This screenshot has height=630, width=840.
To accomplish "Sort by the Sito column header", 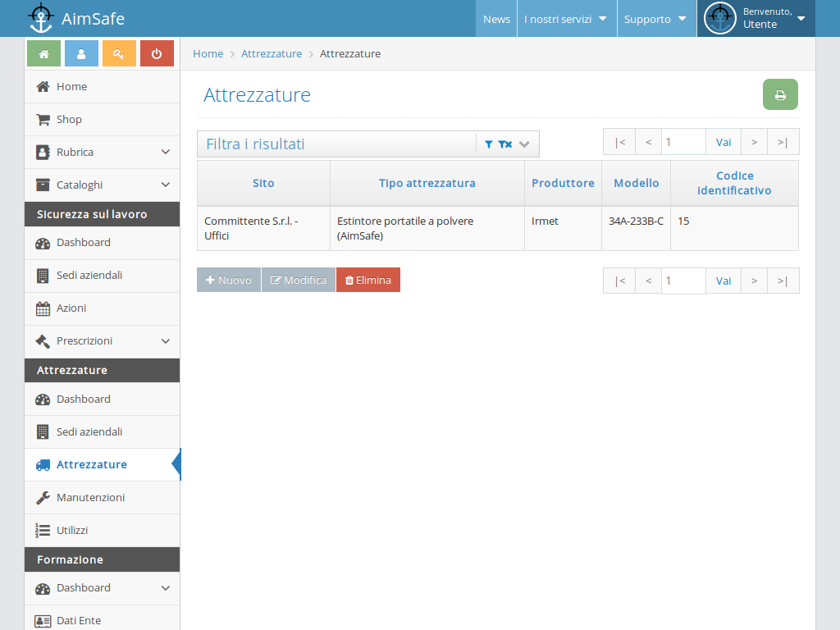I will [x=263, y=183].
